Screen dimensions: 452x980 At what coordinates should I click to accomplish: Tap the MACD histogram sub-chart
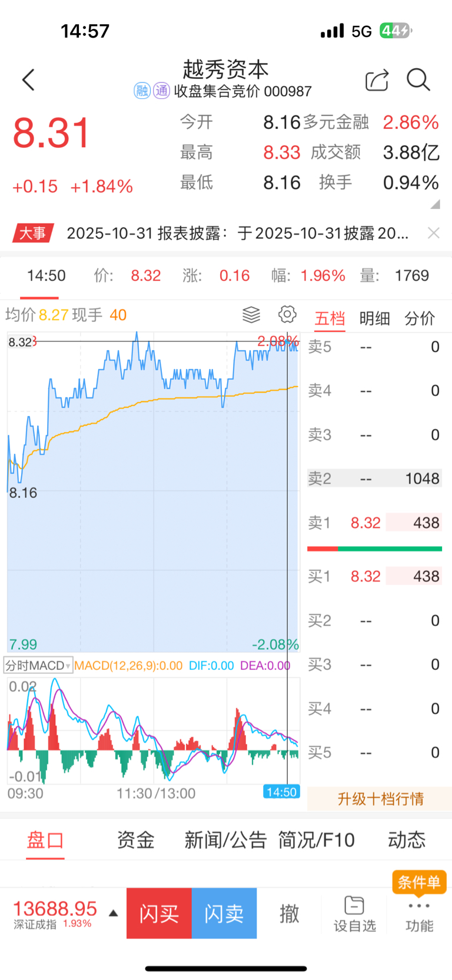(x=153, y=730)
